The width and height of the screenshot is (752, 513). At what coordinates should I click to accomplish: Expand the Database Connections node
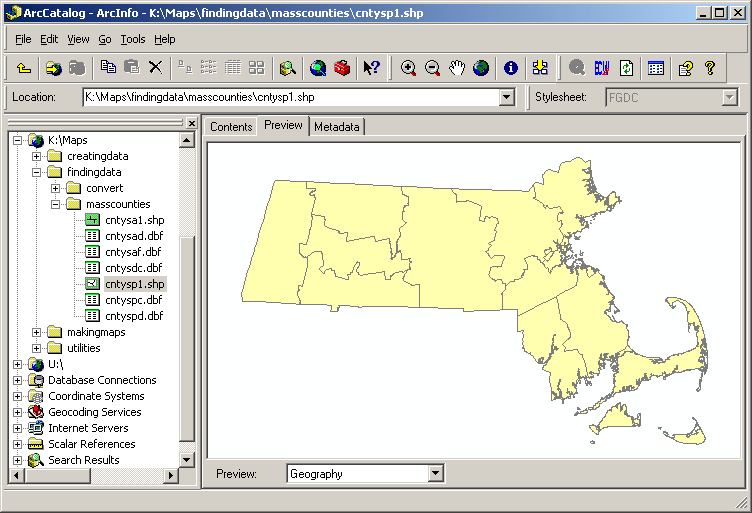click(18, 380)
